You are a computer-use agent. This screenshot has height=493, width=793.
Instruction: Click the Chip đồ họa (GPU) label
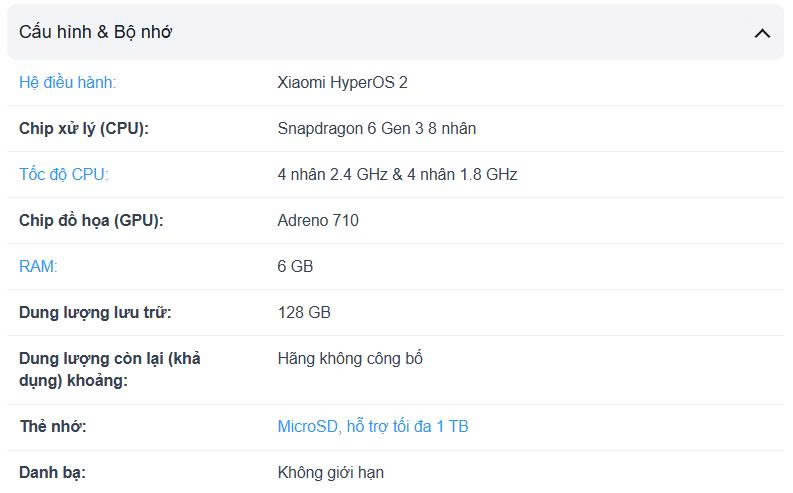tap(91, 220)
